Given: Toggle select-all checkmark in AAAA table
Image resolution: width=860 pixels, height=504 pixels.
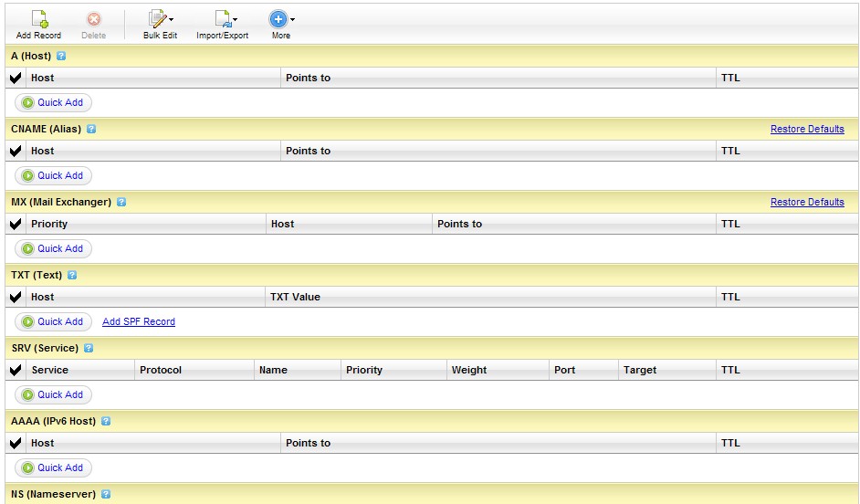Looking at the screenshot, I should click(16, 443).
